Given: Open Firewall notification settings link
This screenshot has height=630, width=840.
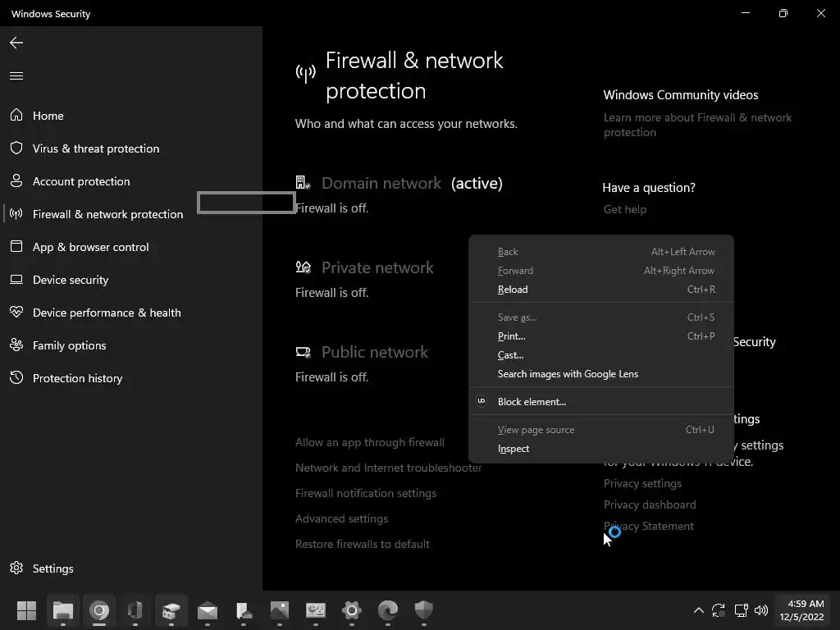Looking at the screenshot, I should (x=366, y=493).
